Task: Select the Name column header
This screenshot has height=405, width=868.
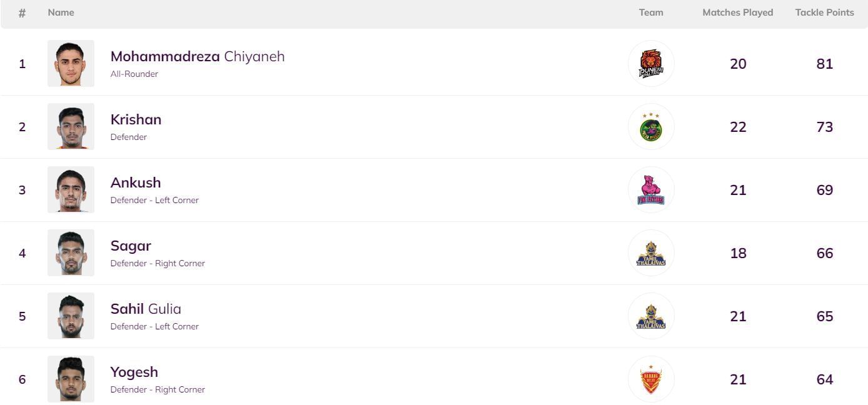Action: pyautogui.click(x=61, y=12)
